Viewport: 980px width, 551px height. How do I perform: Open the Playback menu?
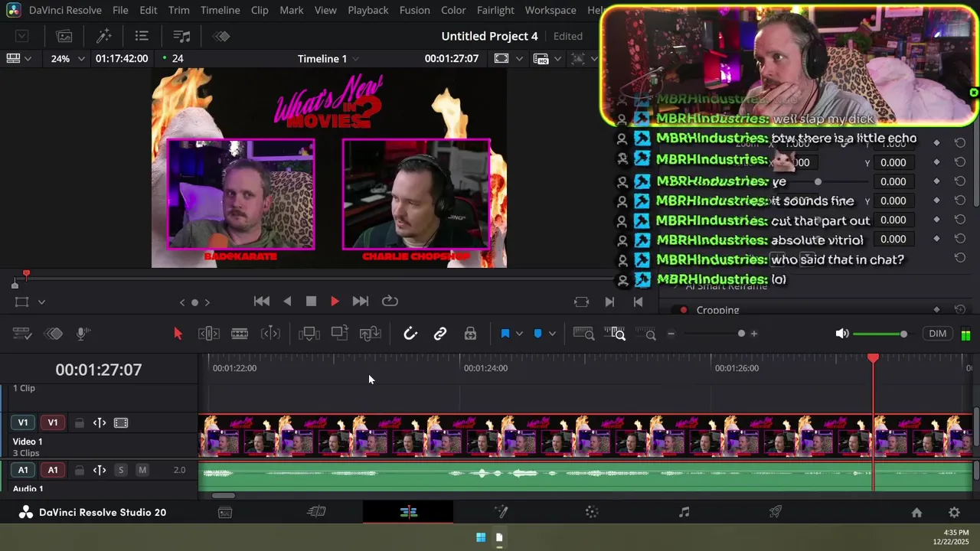tap(367, 10)
